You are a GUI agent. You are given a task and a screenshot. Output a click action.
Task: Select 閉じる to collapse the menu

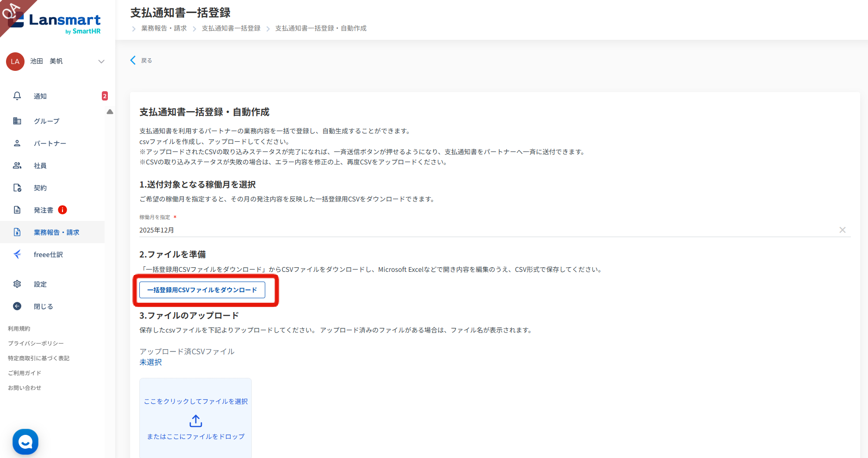pos(44,307)
